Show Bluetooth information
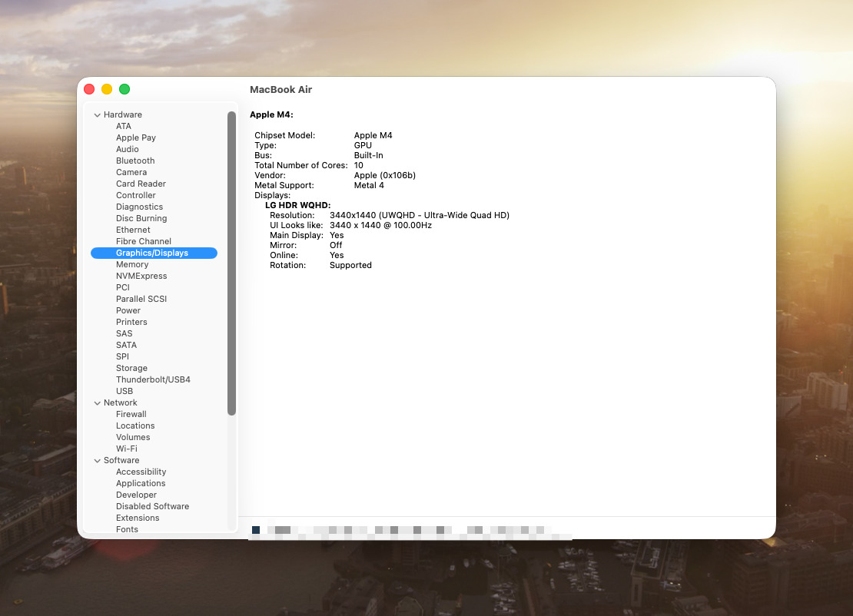853x616 pixels. click(135, 161)
